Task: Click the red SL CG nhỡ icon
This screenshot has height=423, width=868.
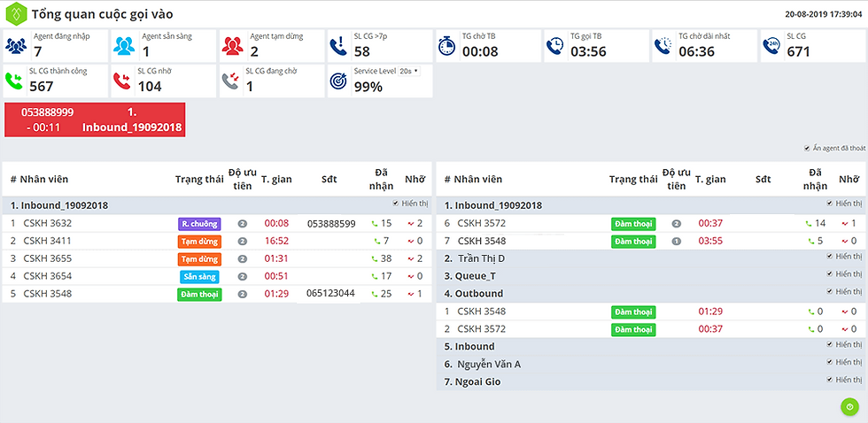Action: pyautogui.click(x=122, y=81)
